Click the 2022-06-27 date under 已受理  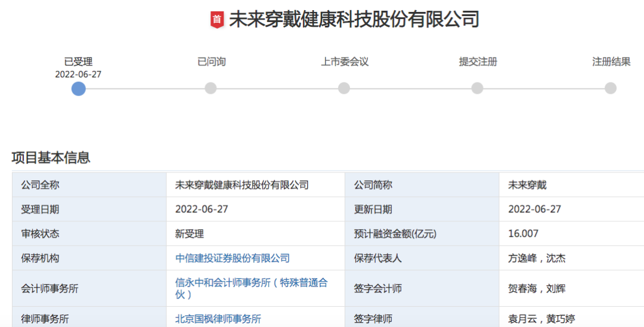pos(78,75)
